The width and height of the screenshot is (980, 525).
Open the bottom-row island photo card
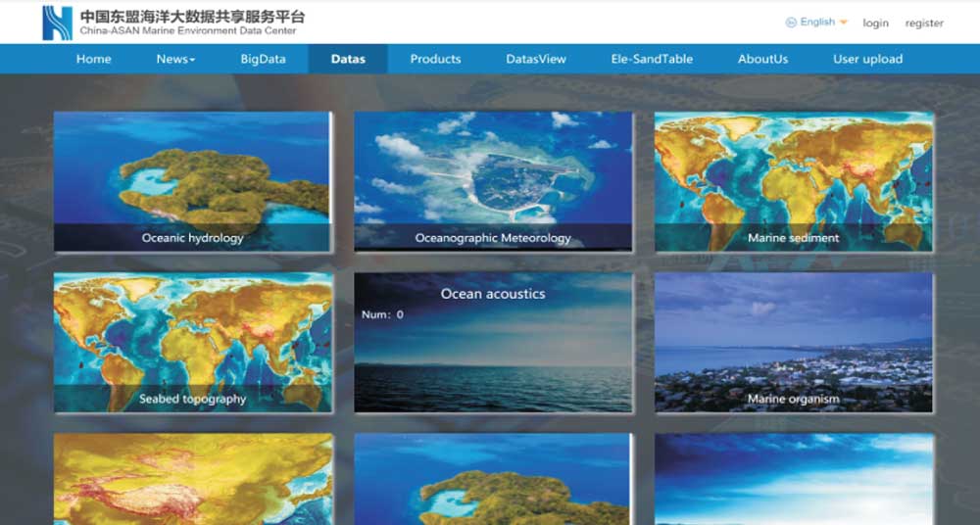click(x=493, y=479)
